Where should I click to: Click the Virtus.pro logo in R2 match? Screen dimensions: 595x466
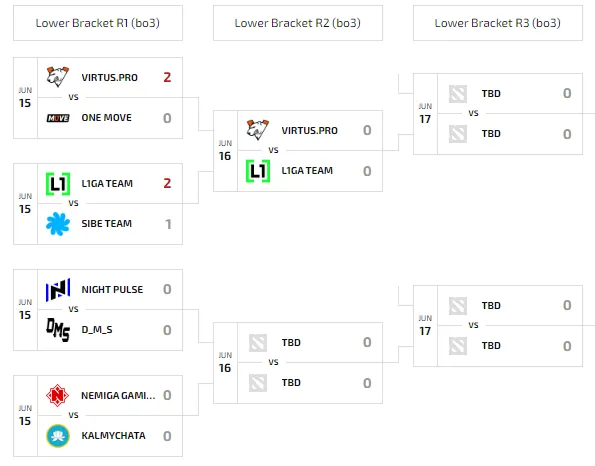pyautogui.click(x=258, y=130)
